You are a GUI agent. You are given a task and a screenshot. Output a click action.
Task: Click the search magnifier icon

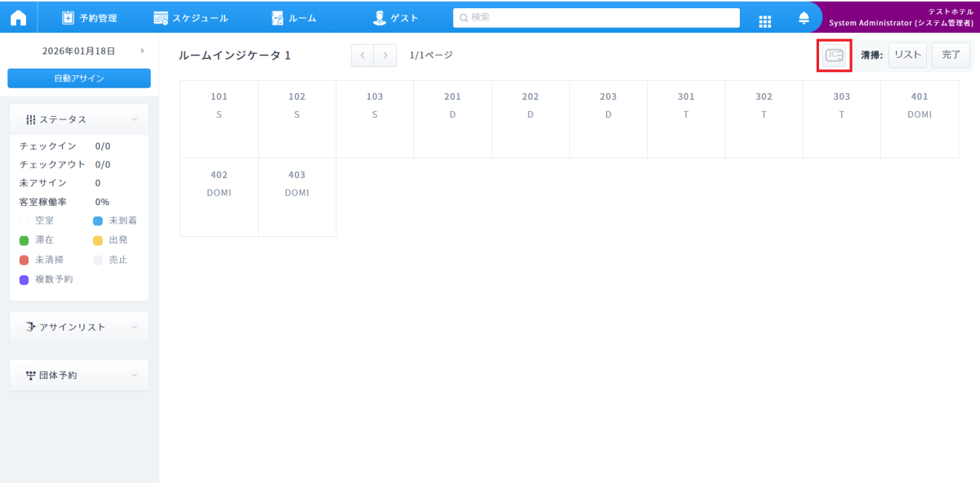pos(464,17)
